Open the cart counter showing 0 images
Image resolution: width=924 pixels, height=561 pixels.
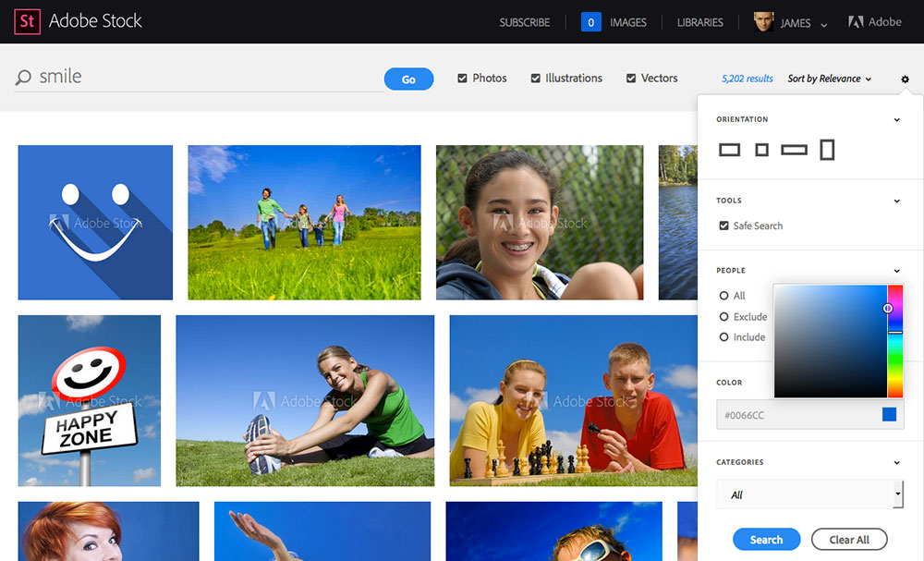[591, 22]
